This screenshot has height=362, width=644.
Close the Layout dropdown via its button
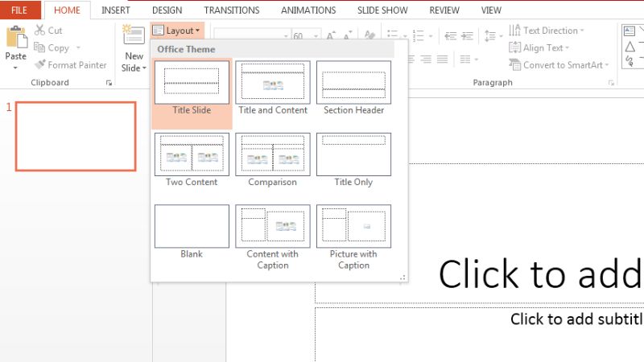coord(176,31)
